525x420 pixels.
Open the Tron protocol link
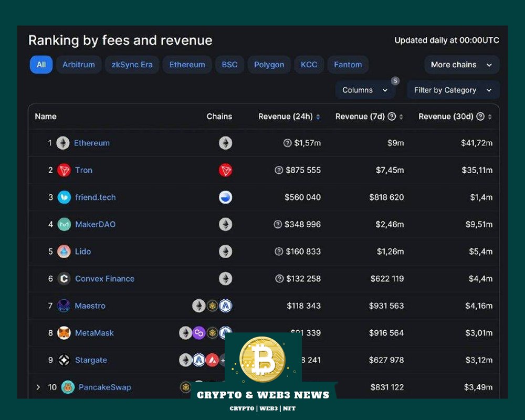point(83,170)
